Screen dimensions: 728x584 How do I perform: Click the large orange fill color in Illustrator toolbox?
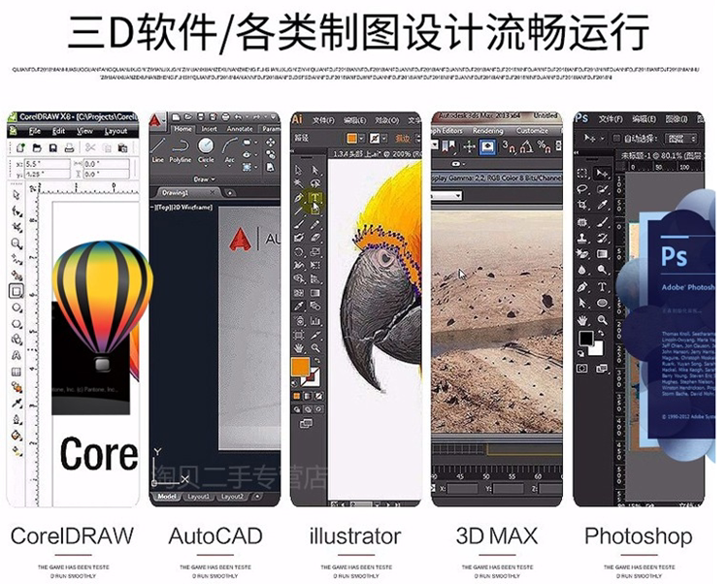pyautogui.click(x=300, y=367)
